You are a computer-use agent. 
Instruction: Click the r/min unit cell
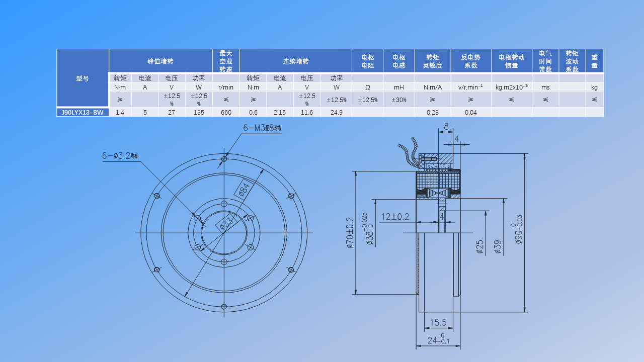pos(226,87)
